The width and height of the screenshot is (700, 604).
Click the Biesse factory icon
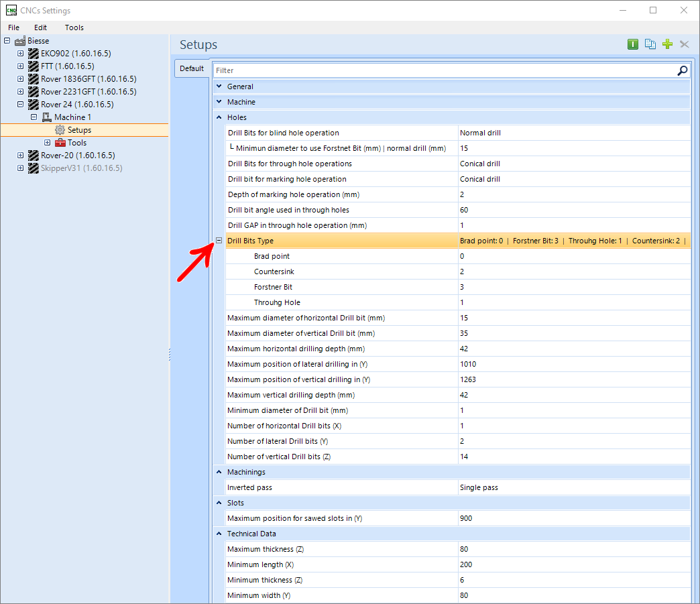[20, 41]
